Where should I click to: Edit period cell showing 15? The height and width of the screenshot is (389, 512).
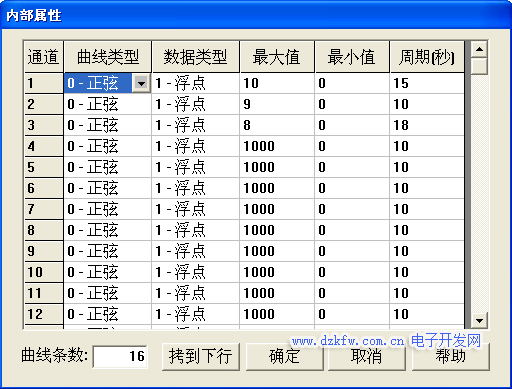click(x=427, y=83)
